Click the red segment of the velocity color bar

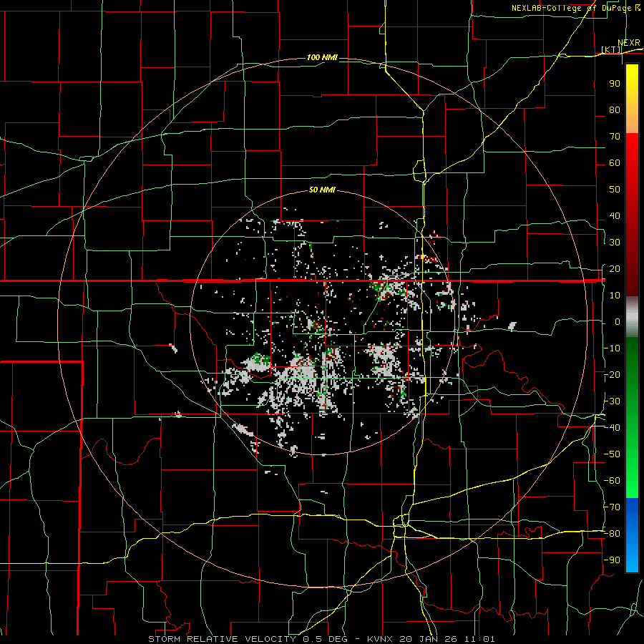(x=632, y=215)
